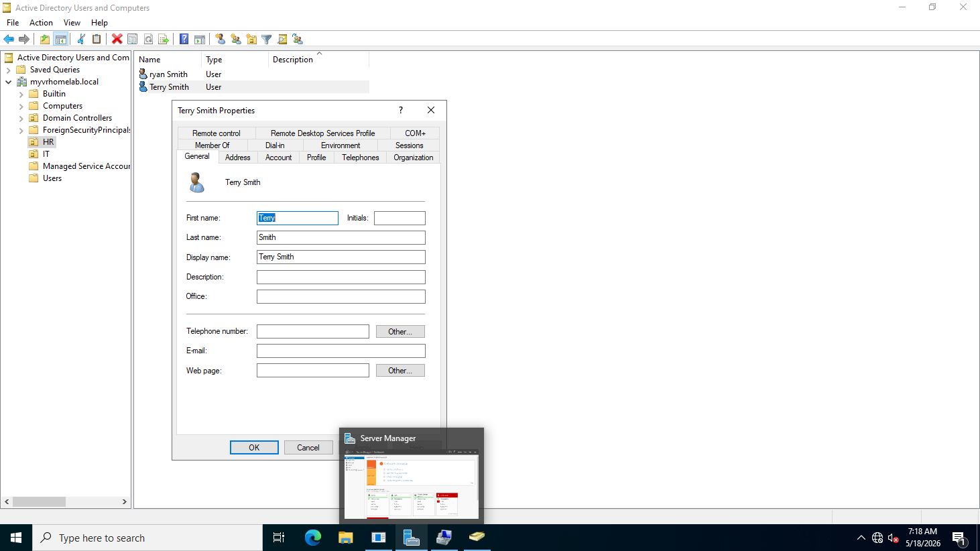Sort list by Description column
Viewport: 980px width, 551px height.
pyautogui.click(x=318, y=60)
